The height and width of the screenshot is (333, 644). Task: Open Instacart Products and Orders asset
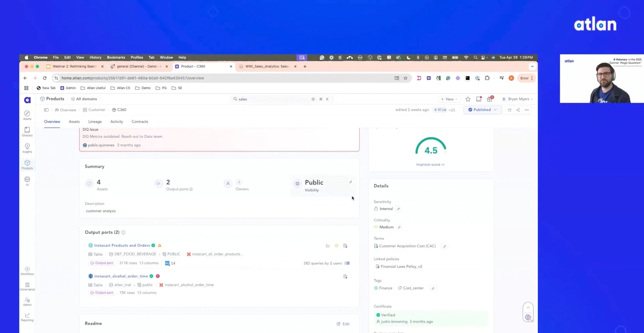122,245
